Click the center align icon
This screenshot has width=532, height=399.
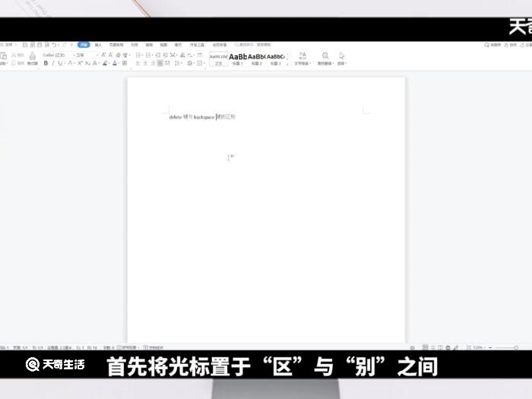coord(146,63)
